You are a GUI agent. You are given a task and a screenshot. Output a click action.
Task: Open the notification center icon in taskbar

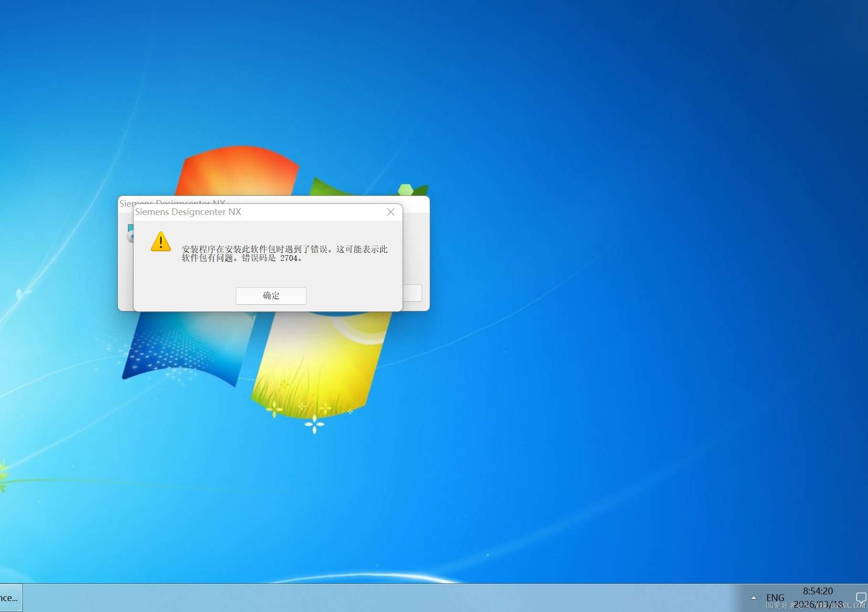point(861,597)
